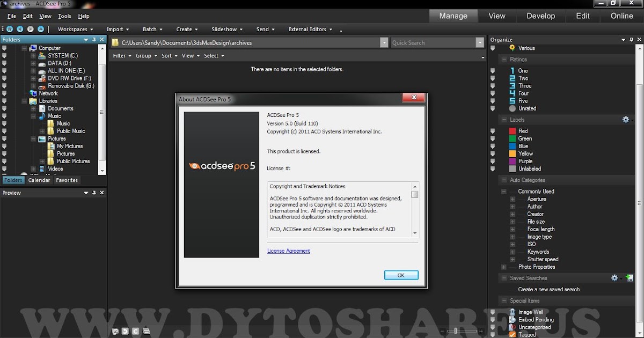
Task: Click the Up one level navigation icon
Action: coord(40,29)
